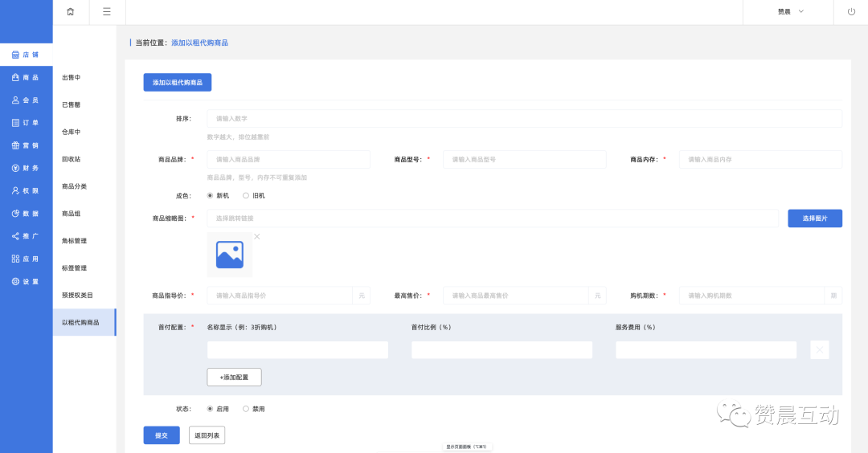
Task: Open the 店铺 store sidebar section
Action: [26, 55]
